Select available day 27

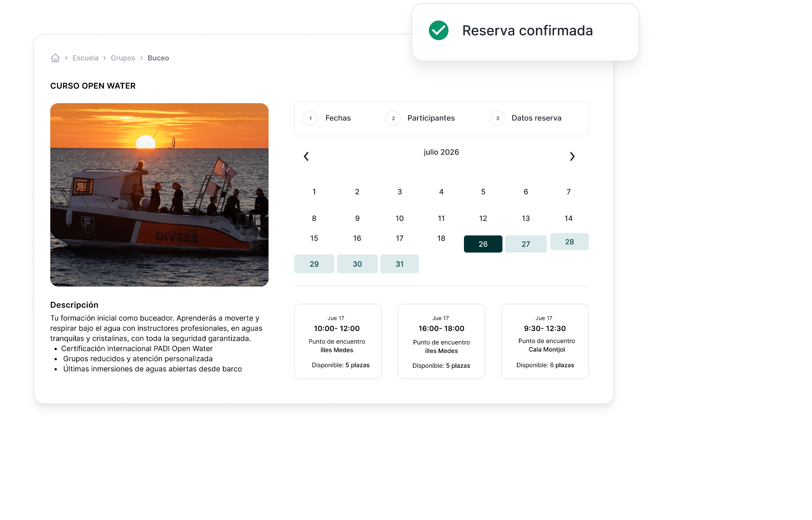pos(526,244)
